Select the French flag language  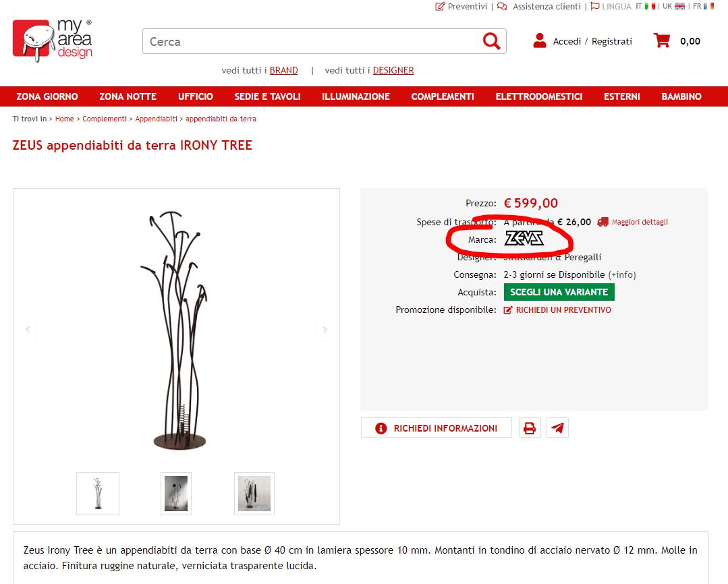tap(709, 7)
